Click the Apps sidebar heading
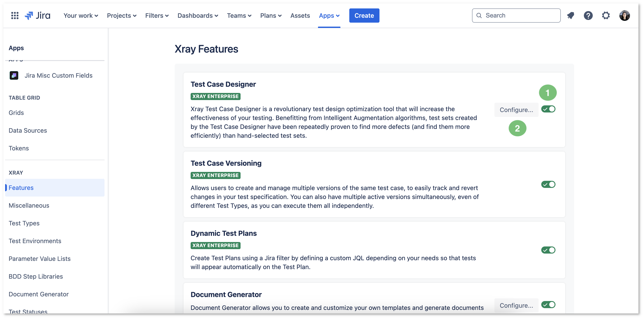Viewport: 644px width, 319px height. [x=16, y=48]
